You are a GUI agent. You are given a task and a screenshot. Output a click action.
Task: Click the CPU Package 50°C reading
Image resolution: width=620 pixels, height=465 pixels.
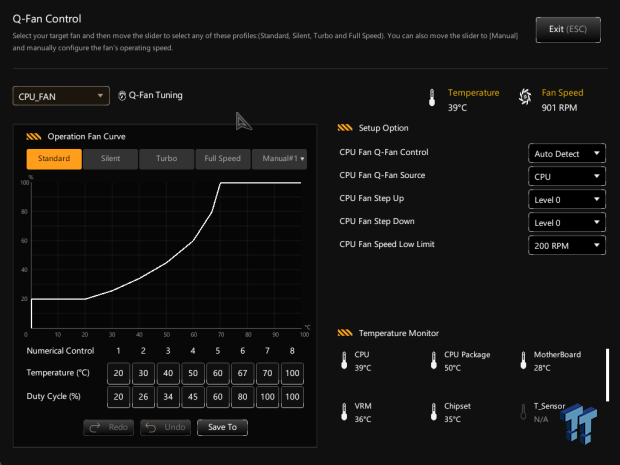(452, 368)
